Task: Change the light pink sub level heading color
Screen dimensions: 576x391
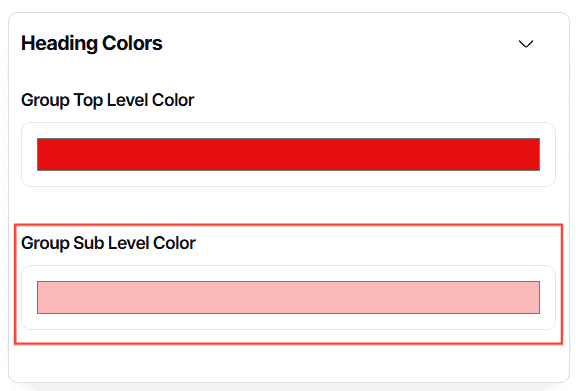Action: (288, 297)
